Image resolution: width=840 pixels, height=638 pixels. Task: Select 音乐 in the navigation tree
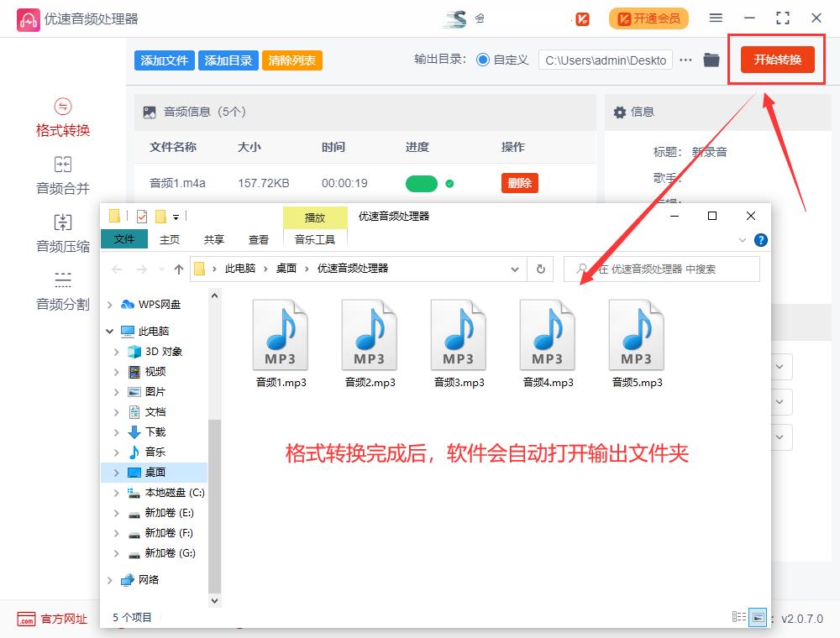pyautogui.click(x=155, y=452)
